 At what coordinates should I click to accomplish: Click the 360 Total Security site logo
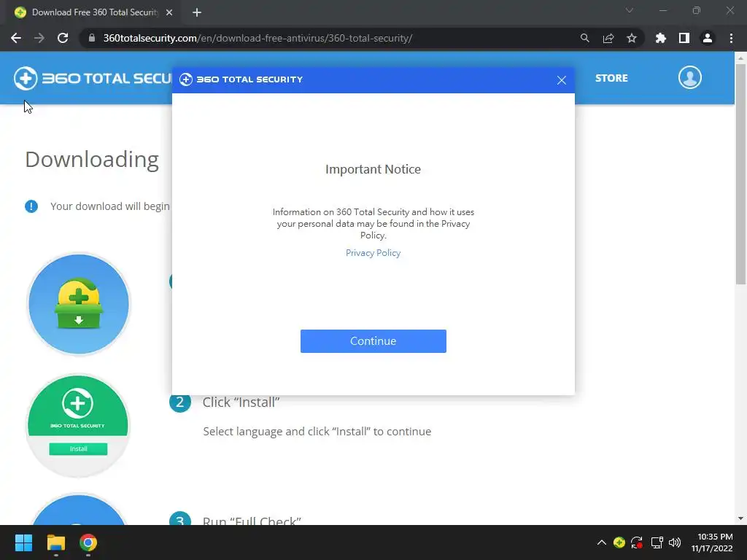pyautogui.click(x=93, y=78)
